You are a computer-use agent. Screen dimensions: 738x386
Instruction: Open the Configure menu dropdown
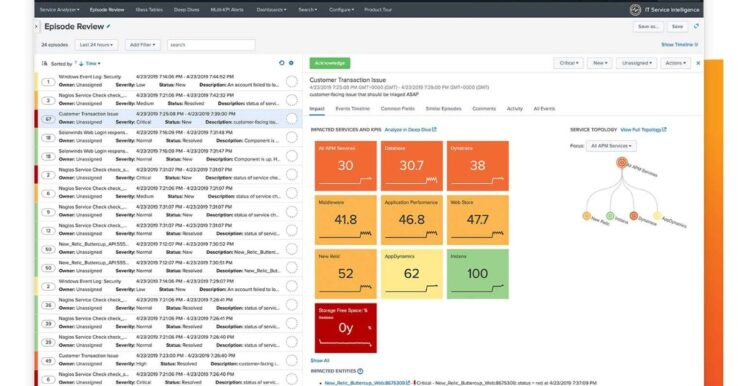pyautogui.click(x=342, y=9)
